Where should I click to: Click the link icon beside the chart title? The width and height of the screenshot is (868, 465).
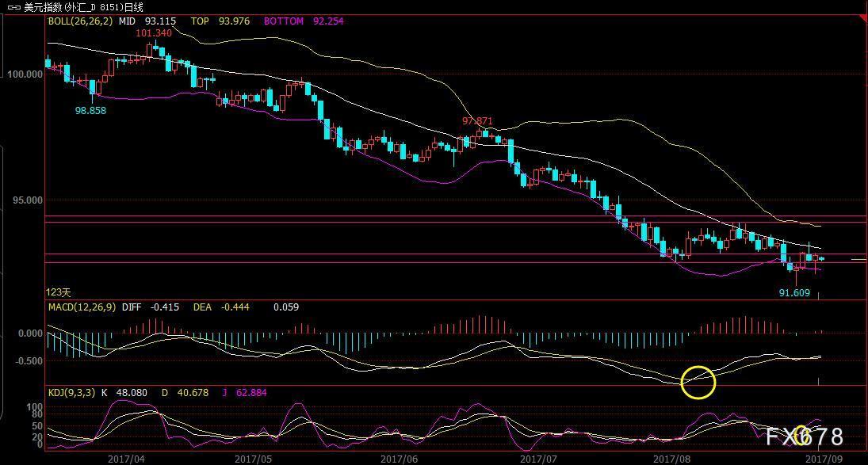pos(13,7)
